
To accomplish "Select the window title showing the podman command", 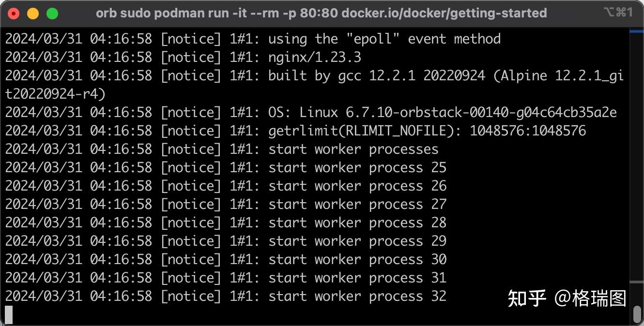I will point(322,13).
